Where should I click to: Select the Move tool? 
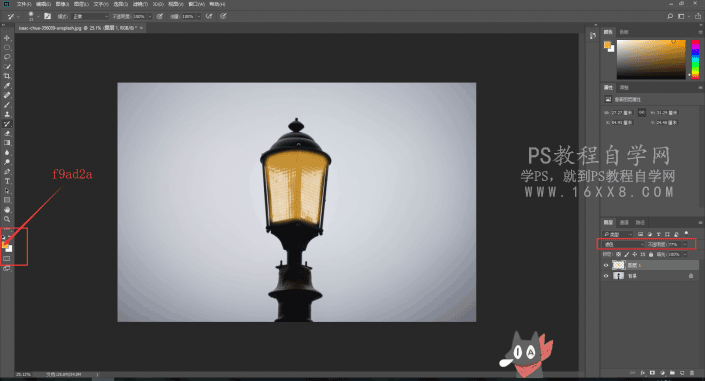(x=7, y=38)
